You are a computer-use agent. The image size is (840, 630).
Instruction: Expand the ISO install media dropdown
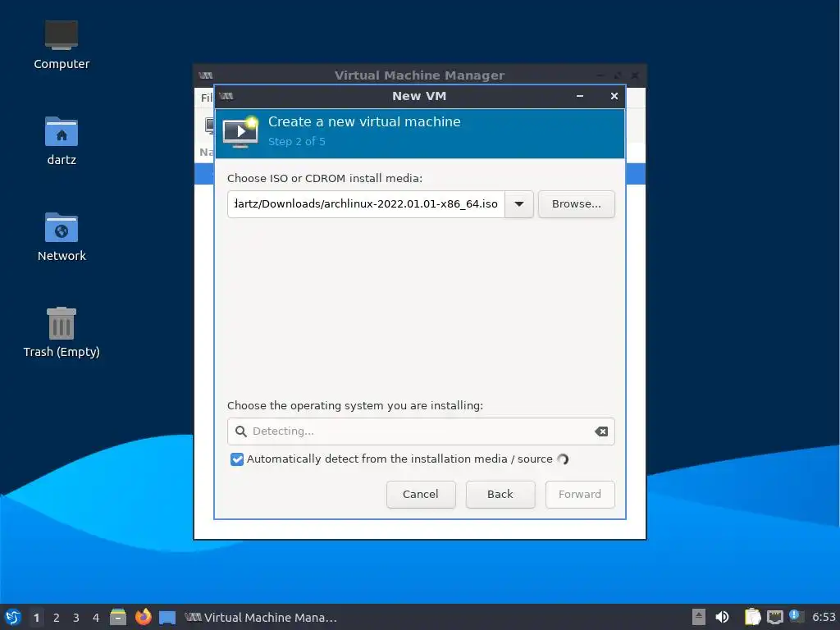click(519, 204)
